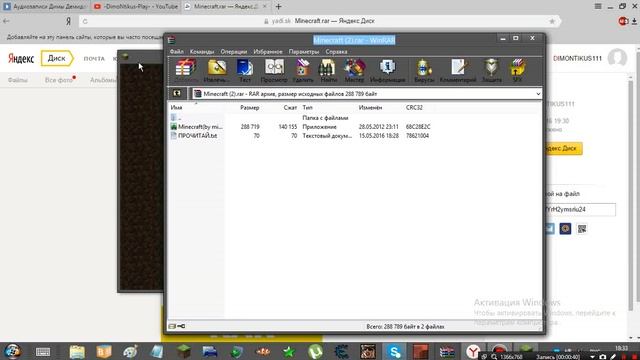
Task: Select the Minecraft(by mi... application file
Action: point(196,127)
